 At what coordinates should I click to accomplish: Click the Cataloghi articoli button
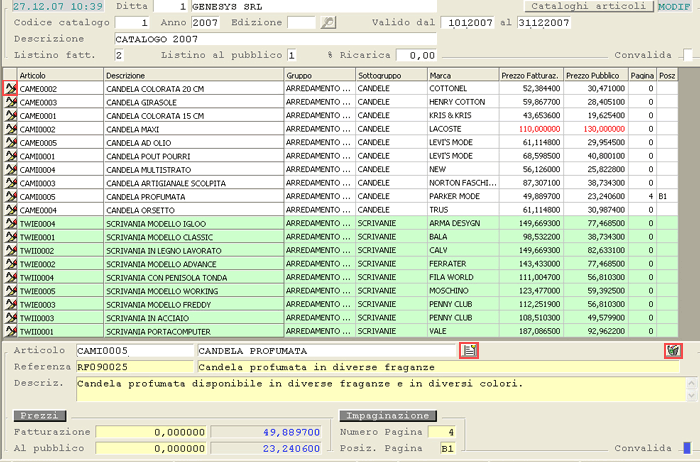click(588, 6)
